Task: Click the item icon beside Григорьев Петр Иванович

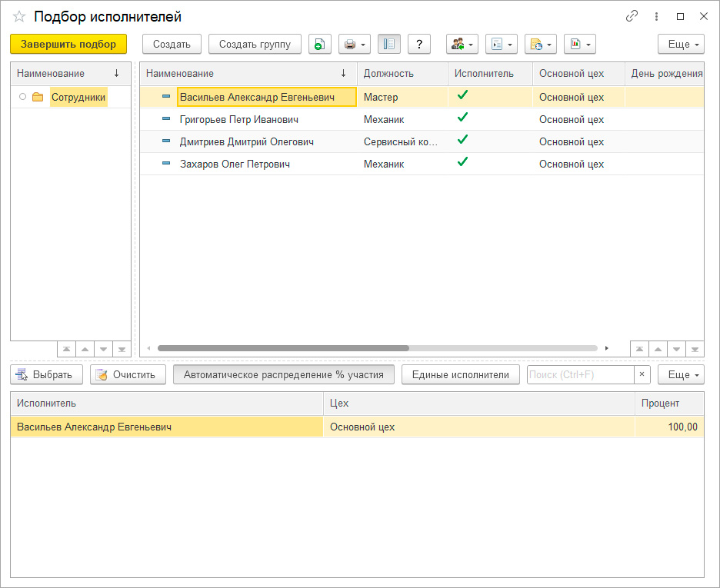Action: click(166, 119)
